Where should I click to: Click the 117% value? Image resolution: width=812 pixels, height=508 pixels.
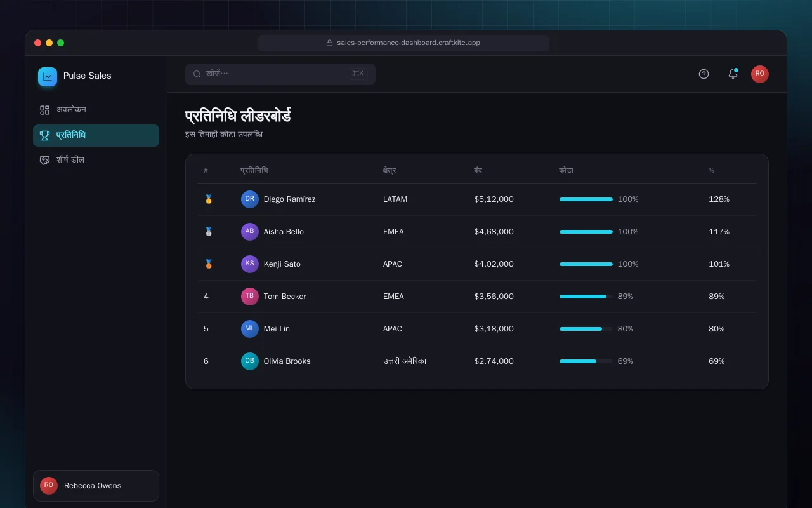click(719, 232)
